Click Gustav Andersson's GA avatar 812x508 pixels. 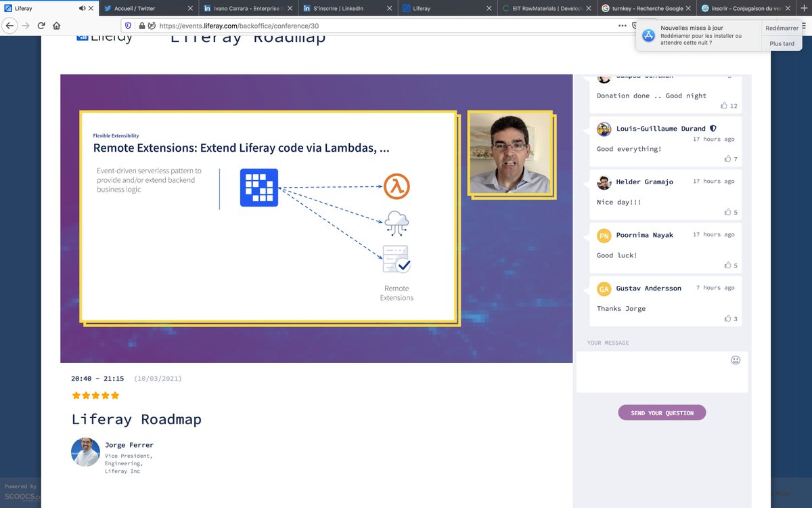point(604,289)
